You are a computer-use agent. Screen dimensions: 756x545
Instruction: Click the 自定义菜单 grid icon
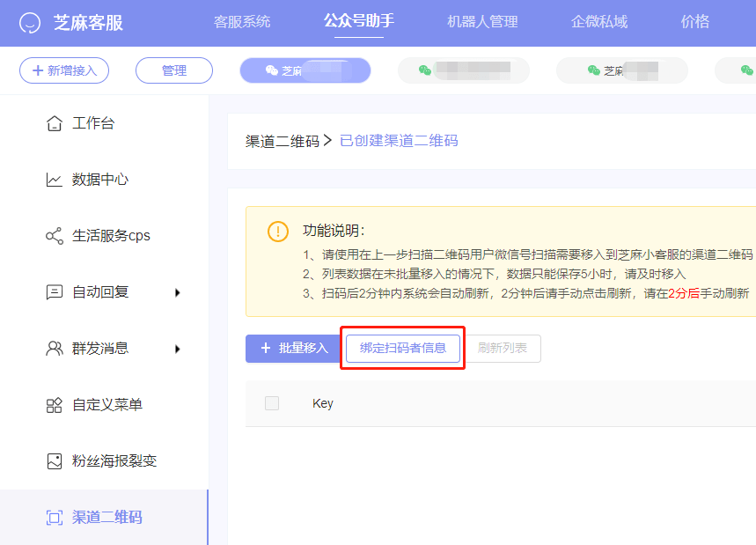tap(55, 405)
